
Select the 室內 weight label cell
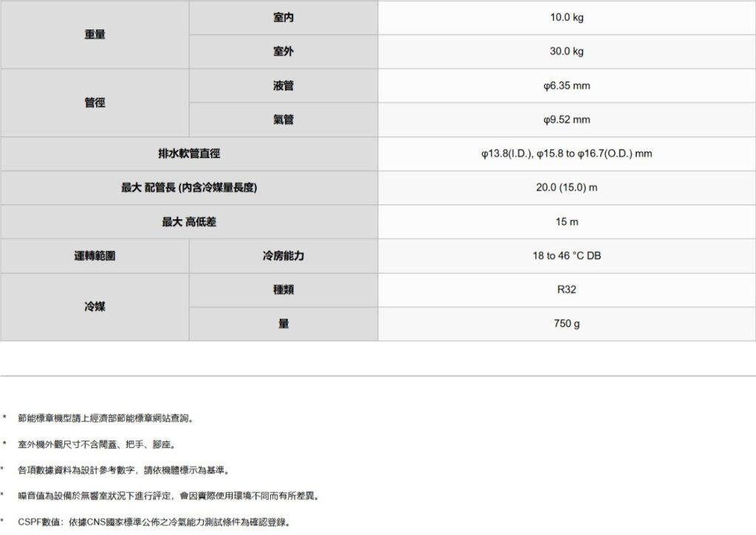click(x=283, y=17)
